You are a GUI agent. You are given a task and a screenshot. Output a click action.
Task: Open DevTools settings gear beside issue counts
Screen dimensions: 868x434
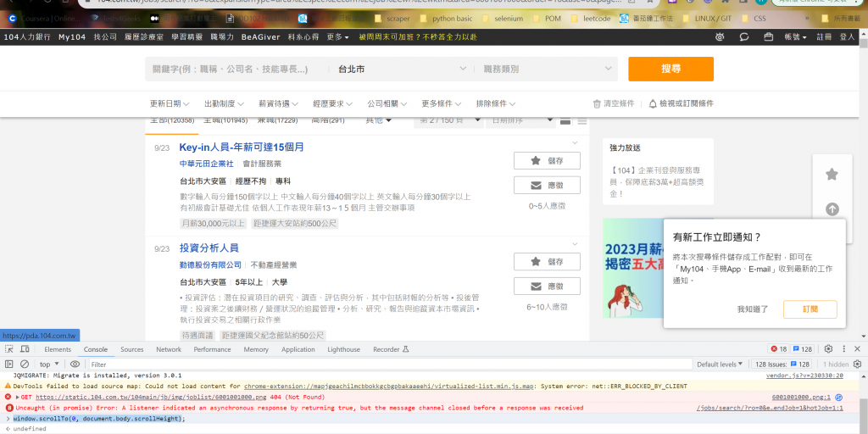point(828,348)
